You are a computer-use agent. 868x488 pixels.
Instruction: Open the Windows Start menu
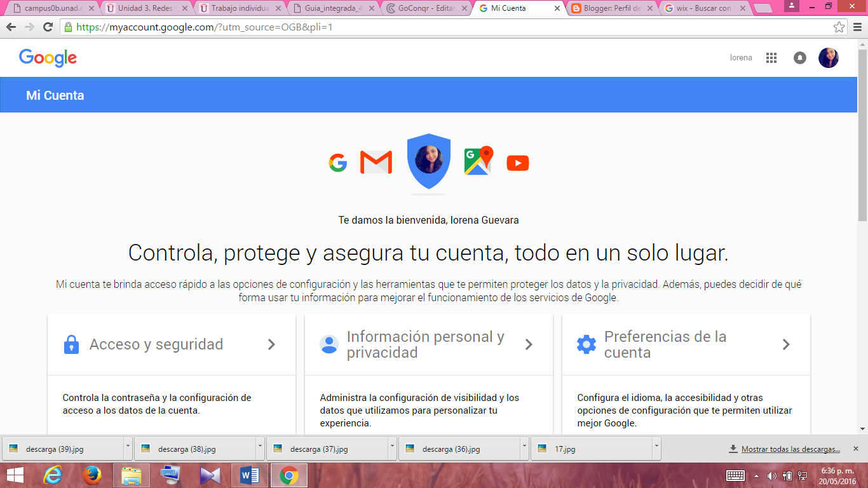click(x=15, y=475)
